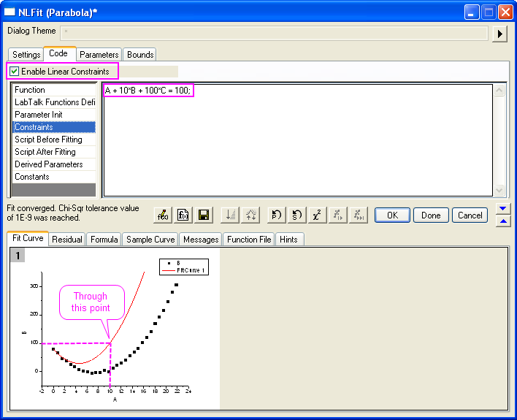Collapse panel with the down arrow button
The height and width of the screenshot is (420, 517).
[502, 209]
